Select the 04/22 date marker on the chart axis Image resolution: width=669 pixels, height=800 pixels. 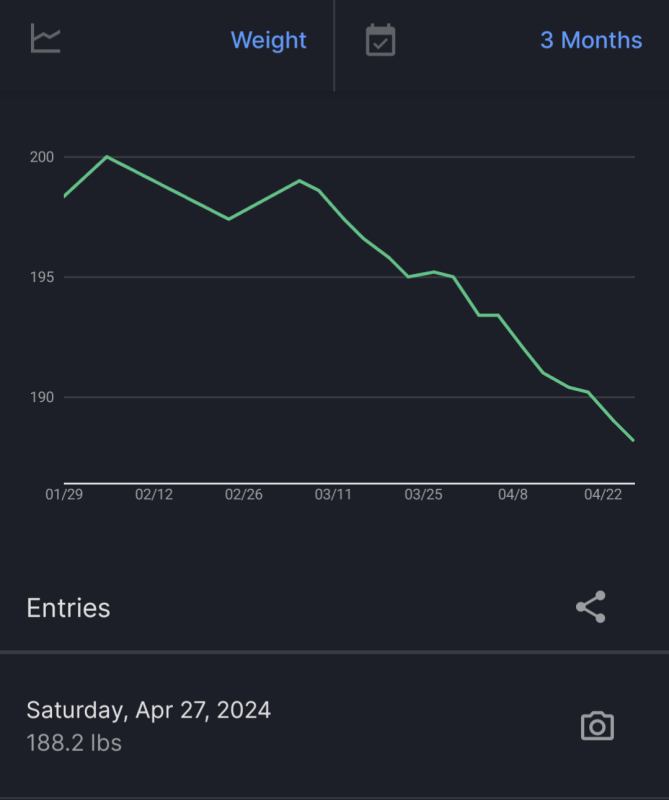(602, 495)
